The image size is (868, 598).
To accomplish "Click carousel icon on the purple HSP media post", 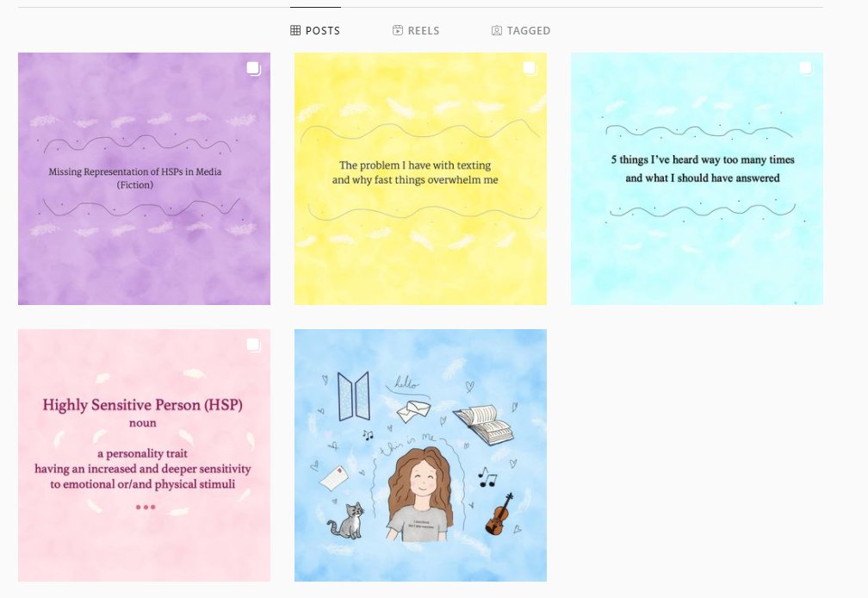I will pos(253,68).
